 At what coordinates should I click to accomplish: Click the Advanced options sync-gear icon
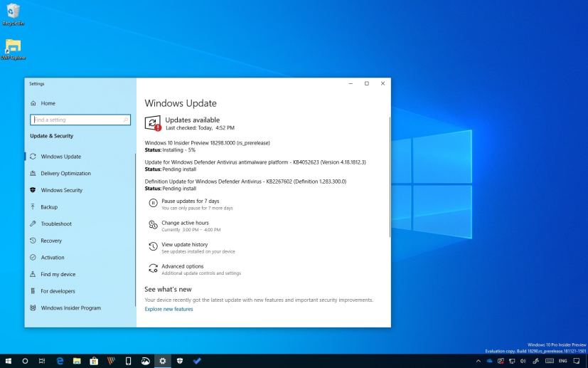[153, 268]
